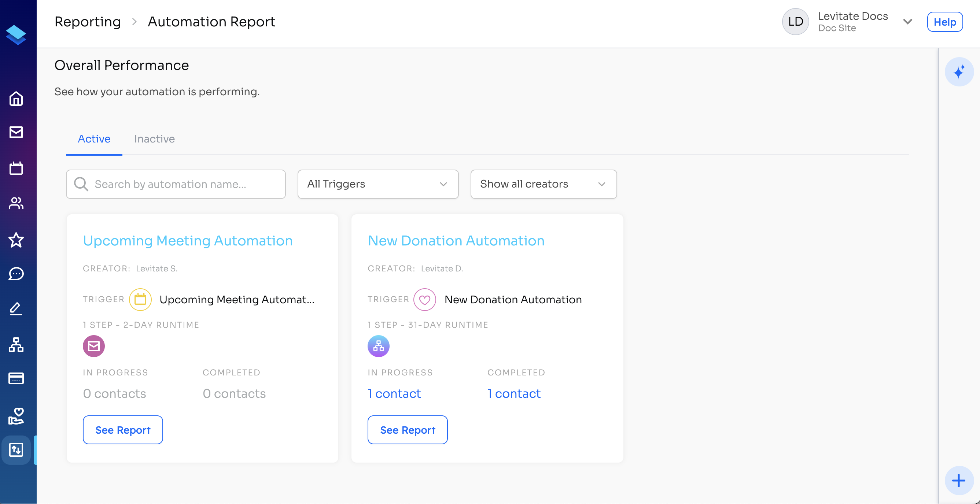Click the calendar trigger icon
This screenshot has width=980, height=504.
pyautogui.click(x=140, y=299)
